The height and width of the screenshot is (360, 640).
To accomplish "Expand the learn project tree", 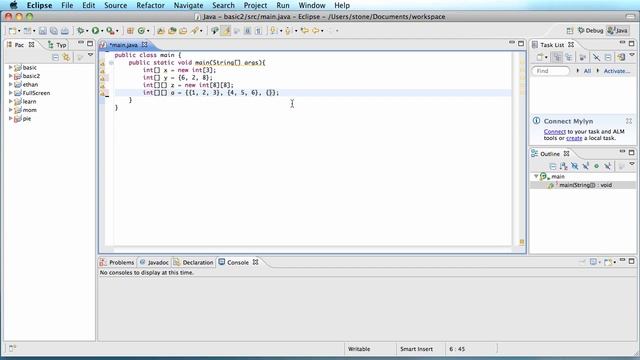I will [x=11, y=102].
